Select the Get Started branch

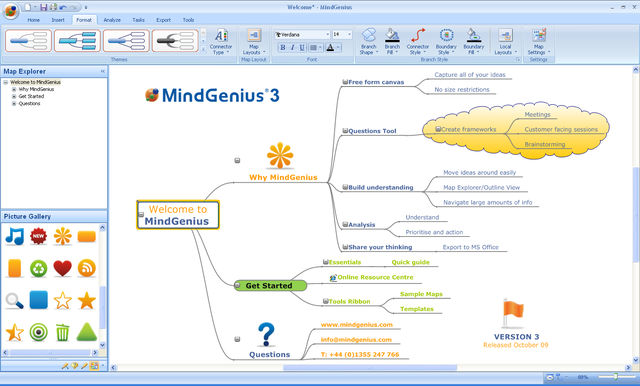click(270, 286)
